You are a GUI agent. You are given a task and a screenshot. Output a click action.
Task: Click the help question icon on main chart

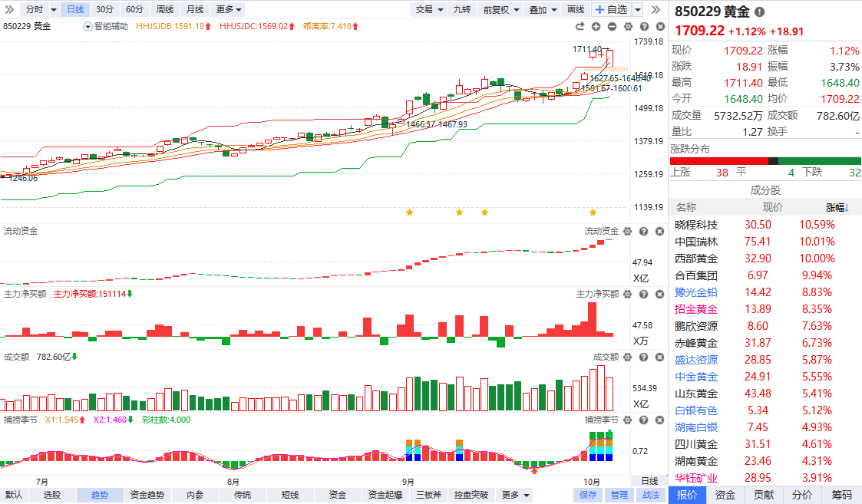click(643, 27)
